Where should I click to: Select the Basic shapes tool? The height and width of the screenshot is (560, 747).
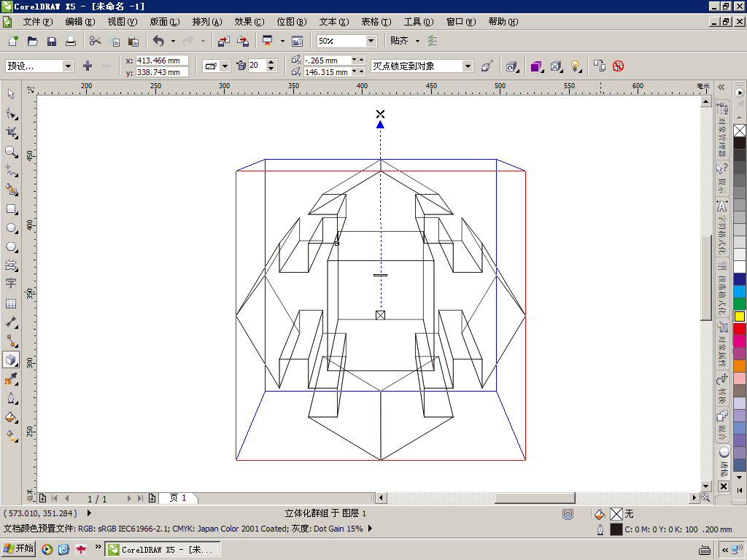point(11,265)
